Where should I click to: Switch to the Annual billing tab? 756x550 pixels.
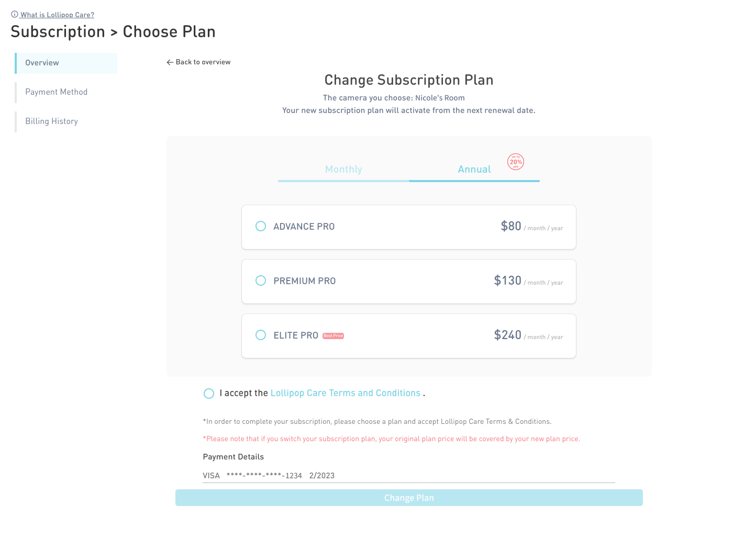click(x=474, y=170)
